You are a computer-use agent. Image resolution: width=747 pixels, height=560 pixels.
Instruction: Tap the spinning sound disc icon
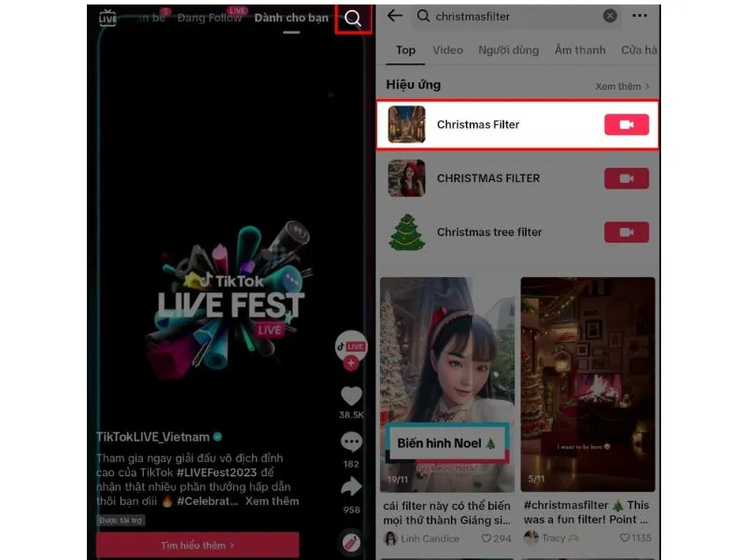[x=351, y=542]
